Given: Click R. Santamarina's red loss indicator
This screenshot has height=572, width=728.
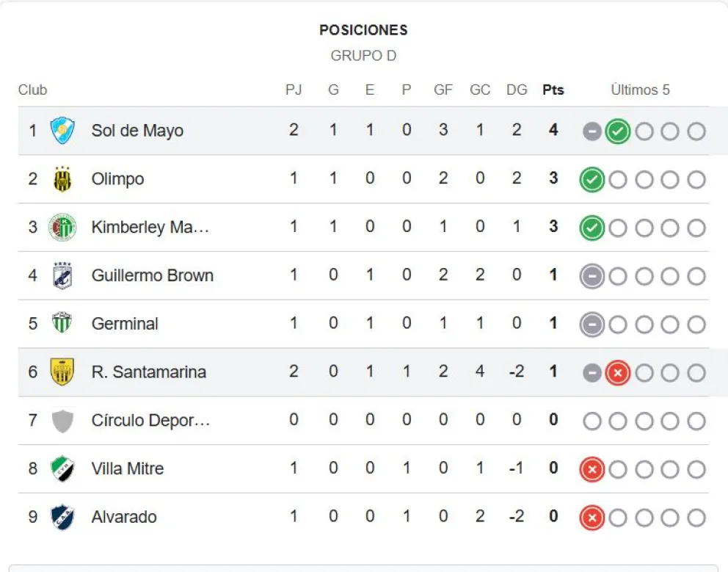Looking at the screenshot, I should (x=618, y=373).
